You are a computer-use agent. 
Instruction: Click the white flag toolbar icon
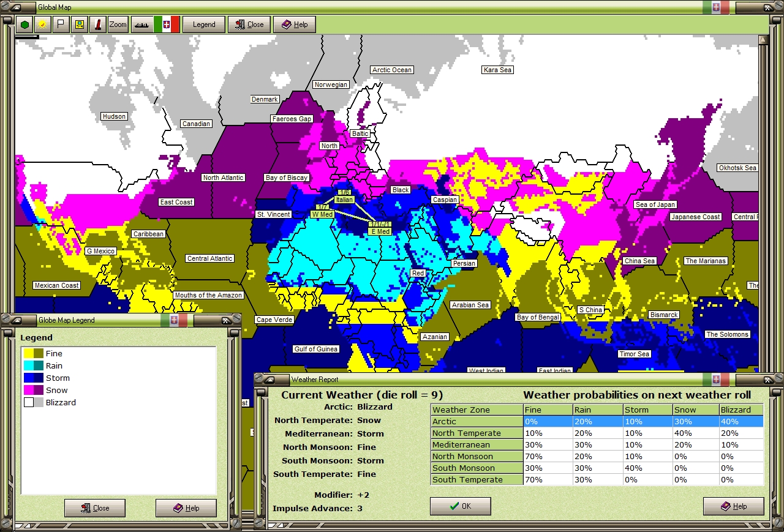click(60, 24)
